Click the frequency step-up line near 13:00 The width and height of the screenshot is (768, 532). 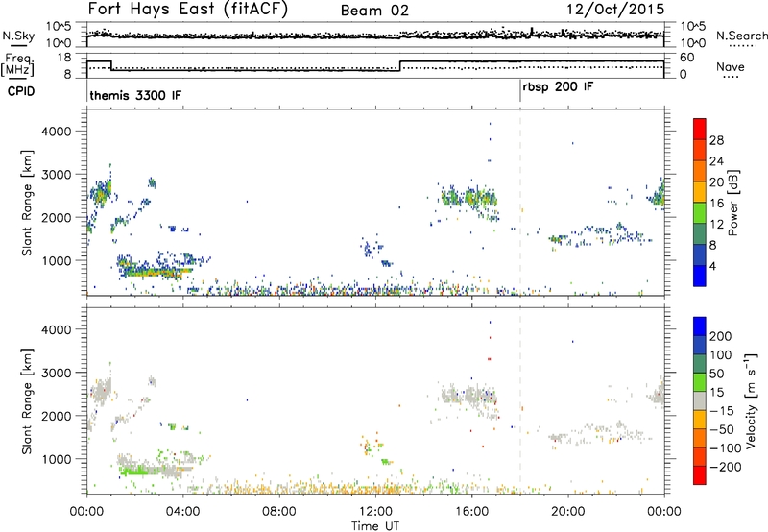pos(400,66)
